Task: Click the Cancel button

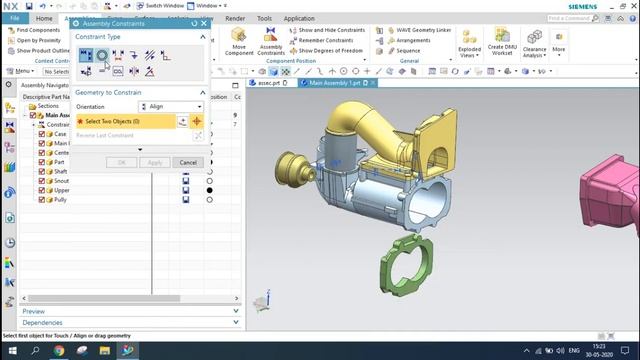Action: tap(188, 162)
